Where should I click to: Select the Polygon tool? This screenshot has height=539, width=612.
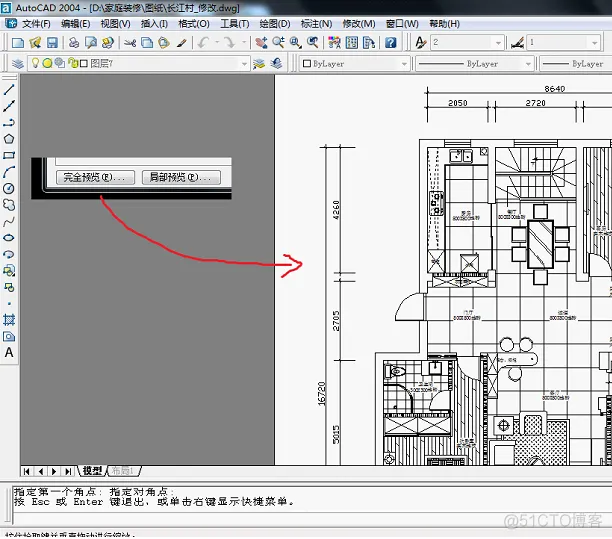[9, 139]
